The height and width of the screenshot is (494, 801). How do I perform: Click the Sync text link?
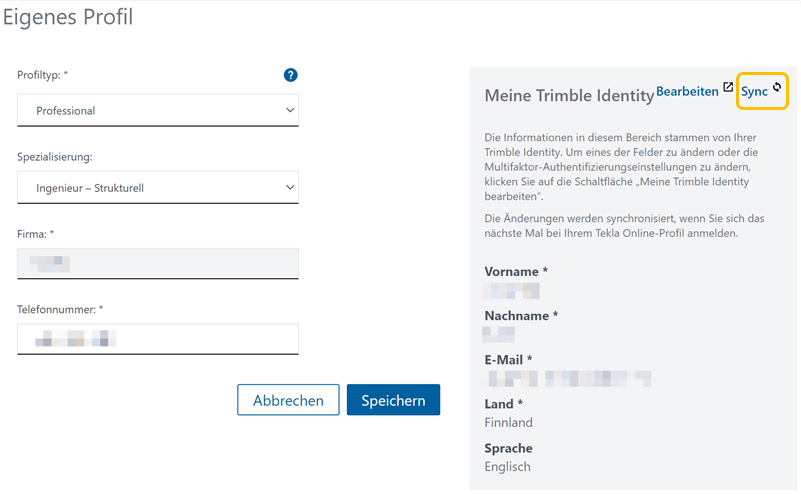pyautogui.click(x=754, y=92)
